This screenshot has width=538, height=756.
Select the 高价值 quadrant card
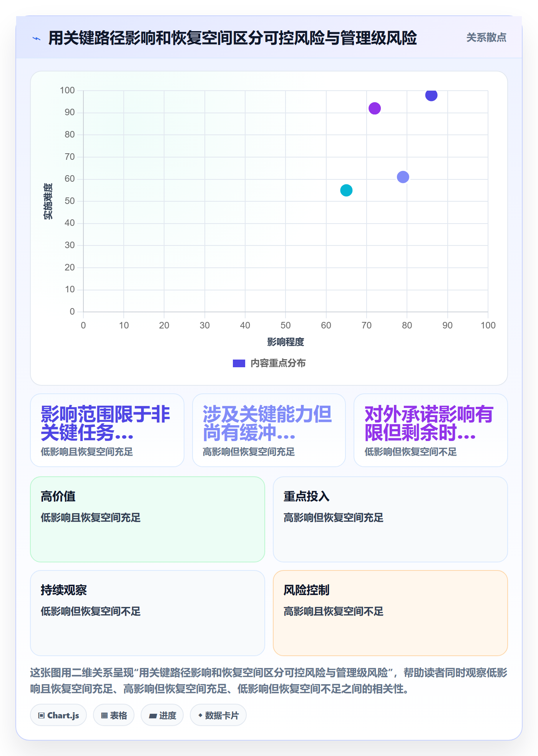tap(148, 519)
